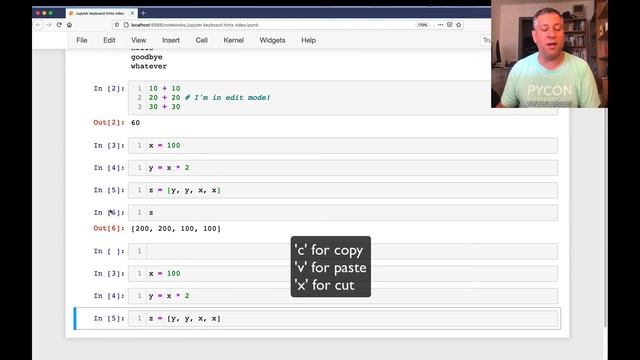The image size is (640, 360).
Task: Go back with the browser back arrow
Action: [x=38, y=25]
